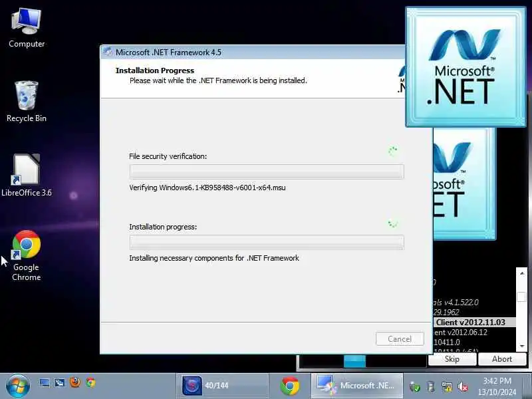
Task: Click the installer icon in the .NET title bar
Action: pos(108,53)
